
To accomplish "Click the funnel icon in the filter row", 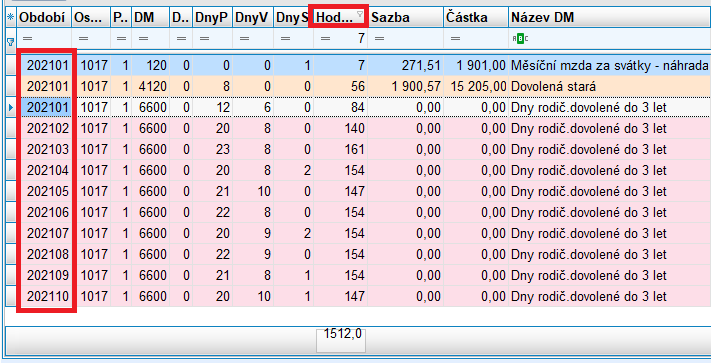I will [x=10, y=42].
